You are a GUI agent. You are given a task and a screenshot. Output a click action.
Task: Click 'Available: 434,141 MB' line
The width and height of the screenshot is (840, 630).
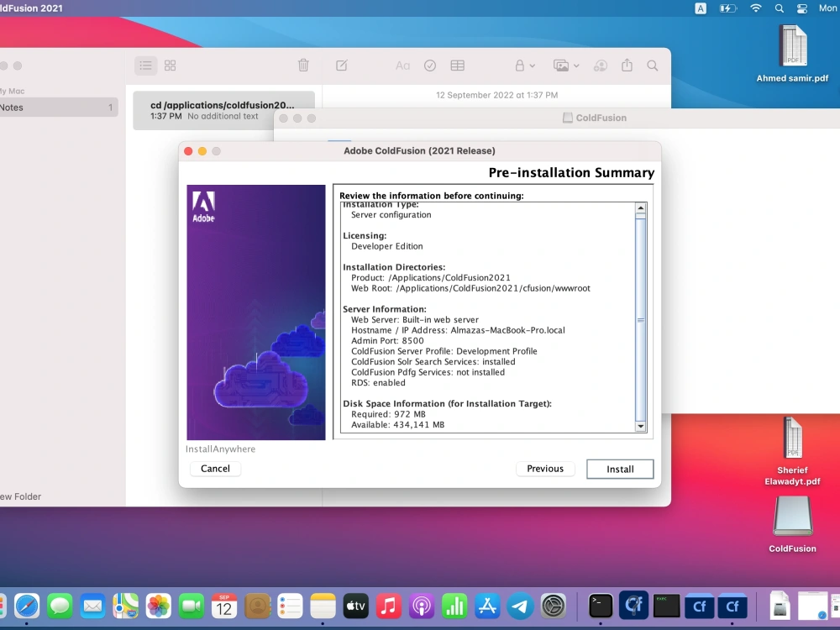click(397, 425)
